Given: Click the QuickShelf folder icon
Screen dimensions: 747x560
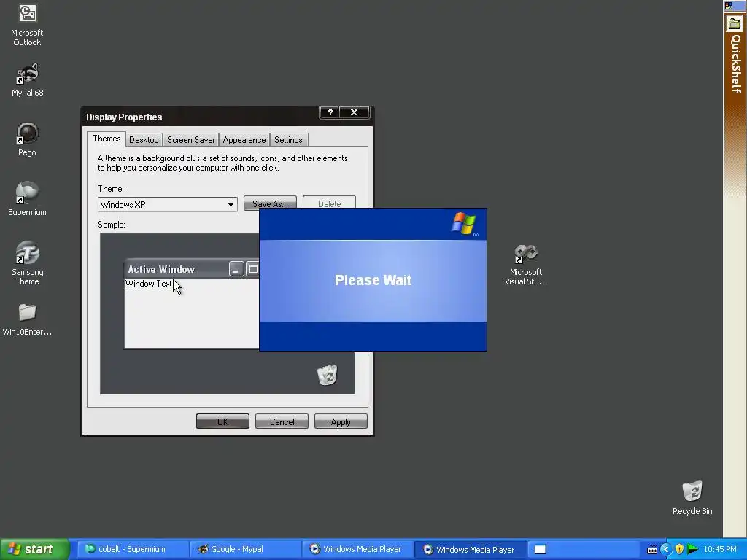Looking at the screenshot, I should 735,23.
